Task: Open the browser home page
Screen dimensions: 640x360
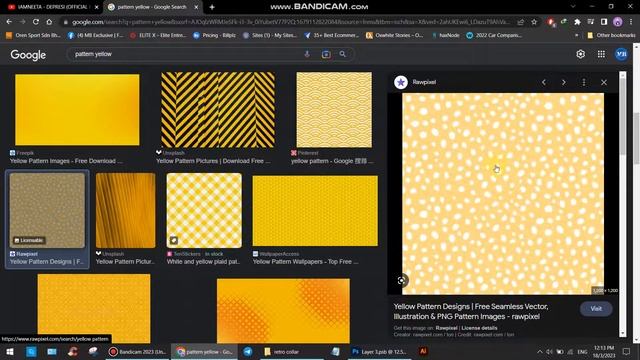Action: (x=49, y=22)
